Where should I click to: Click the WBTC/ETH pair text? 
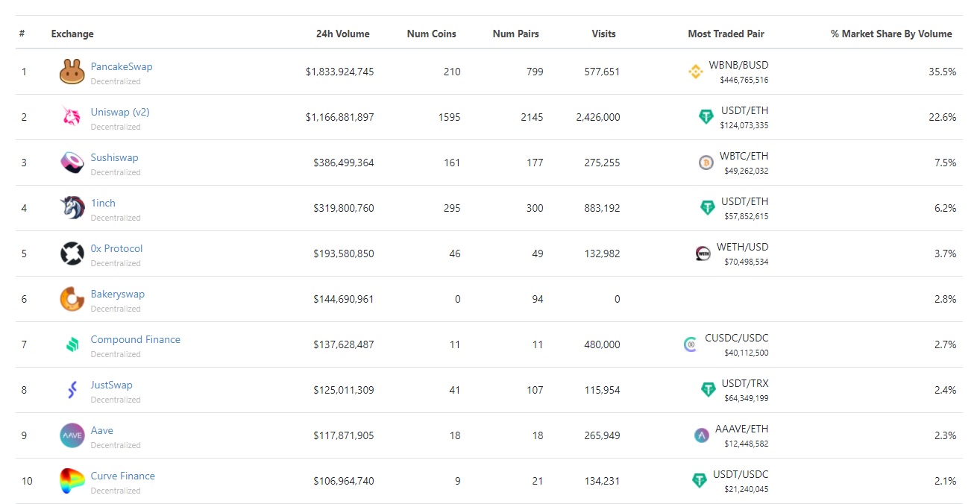tap(744, 156)
